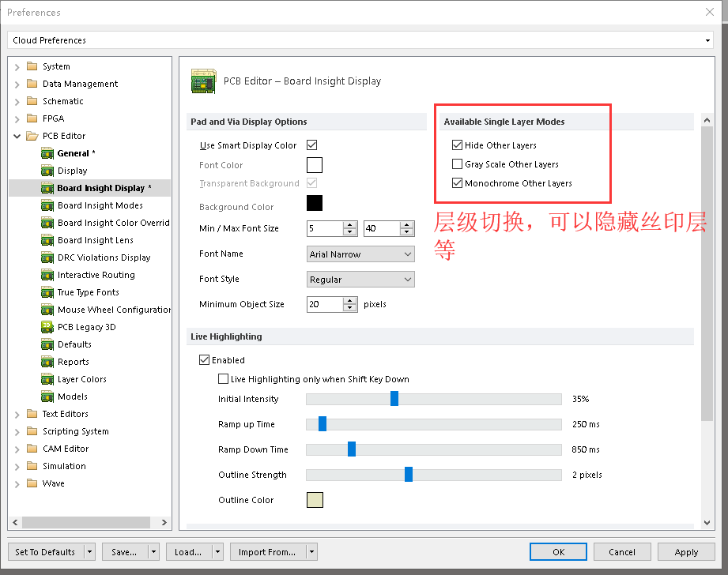728x575 pixels.
Task: Uncheck Hide Other Layers
Action: (x=458, y=145)
